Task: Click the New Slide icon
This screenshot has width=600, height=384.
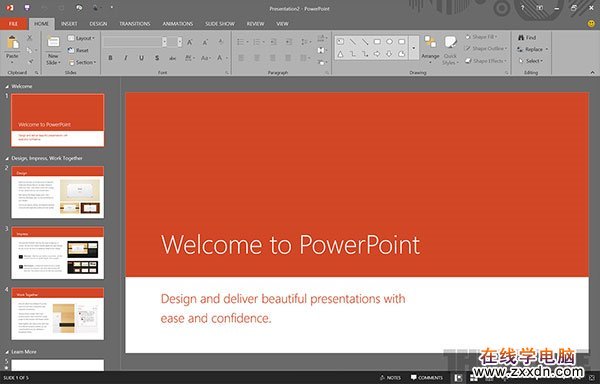Action: 53,42
